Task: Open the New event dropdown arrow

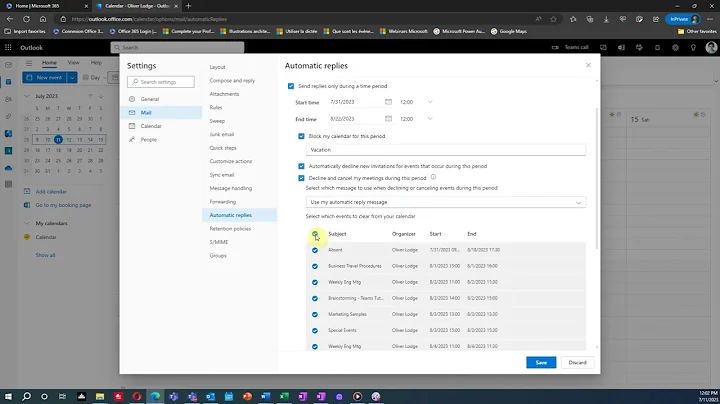Action: click(x=72, y=78)
